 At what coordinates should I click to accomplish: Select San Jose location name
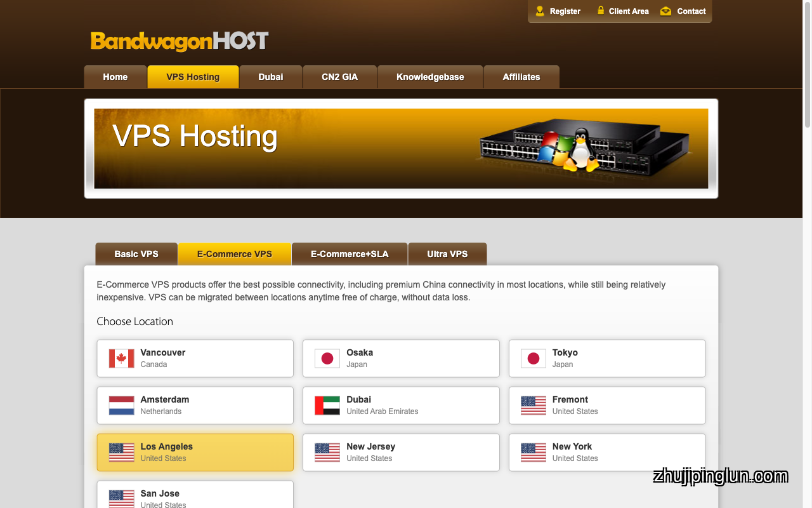click(x=160, y=493)
